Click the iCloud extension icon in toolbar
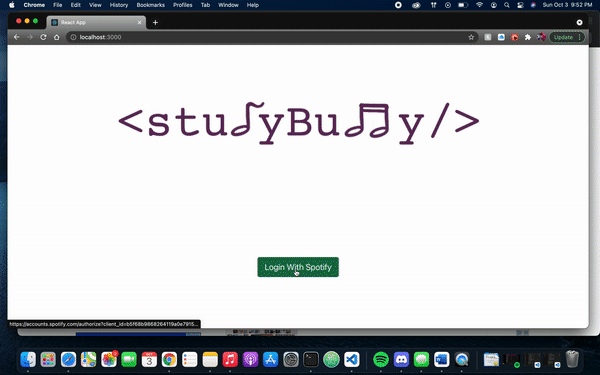 pyautogui.click(x=501, y=37)
